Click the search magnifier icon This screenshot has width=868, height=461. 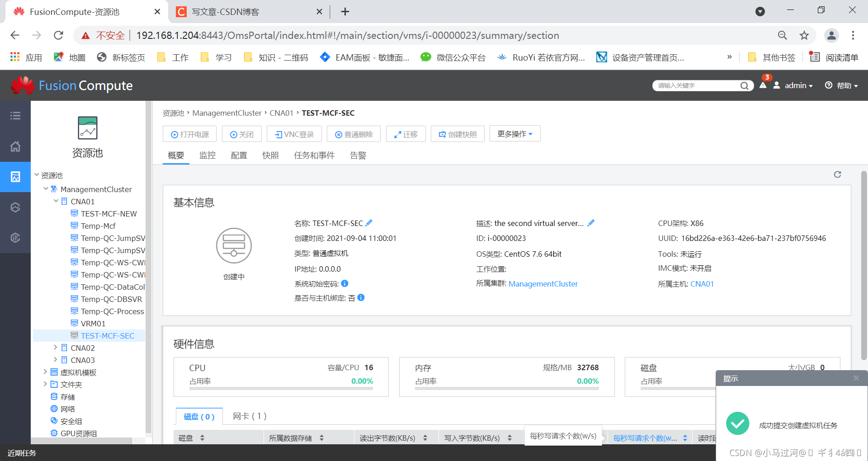[745, 85]
